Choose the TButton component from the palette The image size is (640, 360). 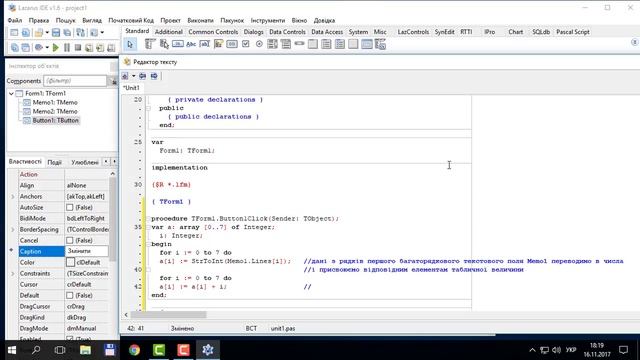click(x=178, y=44)
